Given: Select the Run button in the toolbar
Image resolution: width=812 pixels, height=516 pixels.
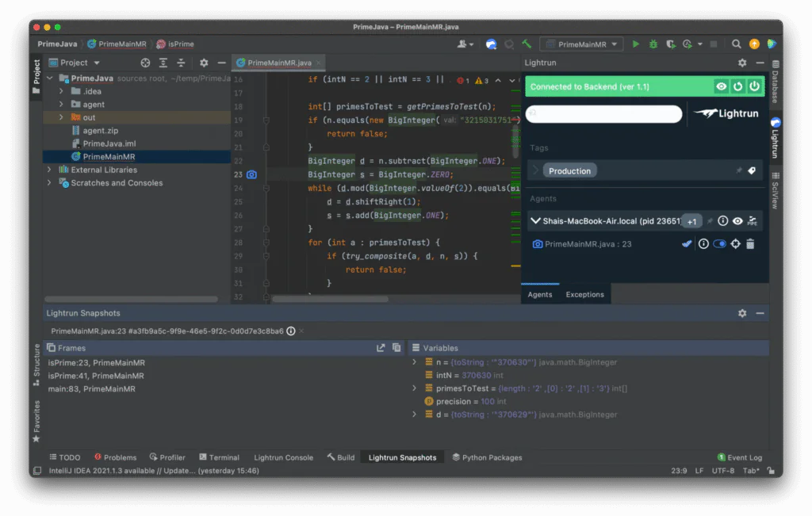Looking at the screenshot, I should [636, 44].
